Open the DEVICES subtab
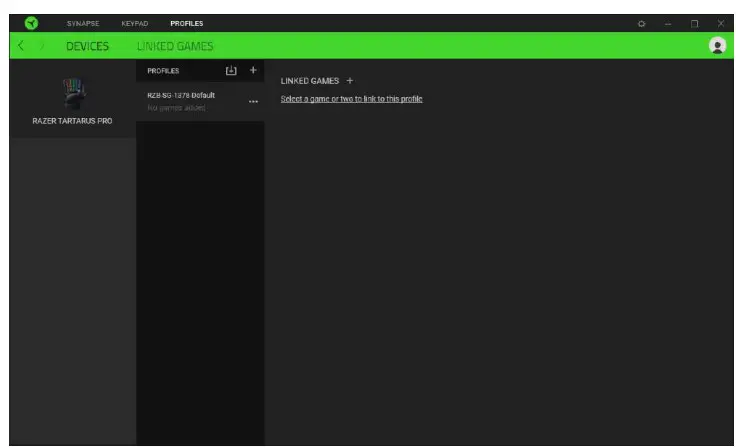The height and width of the screenshot is (448, 736). (87, 46)
